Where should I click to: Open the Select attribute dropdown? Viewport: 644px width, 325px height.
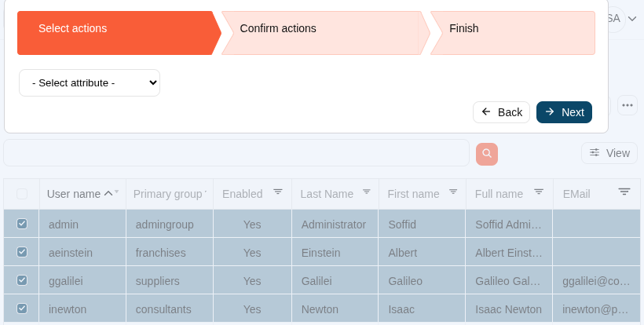[90, 82]
